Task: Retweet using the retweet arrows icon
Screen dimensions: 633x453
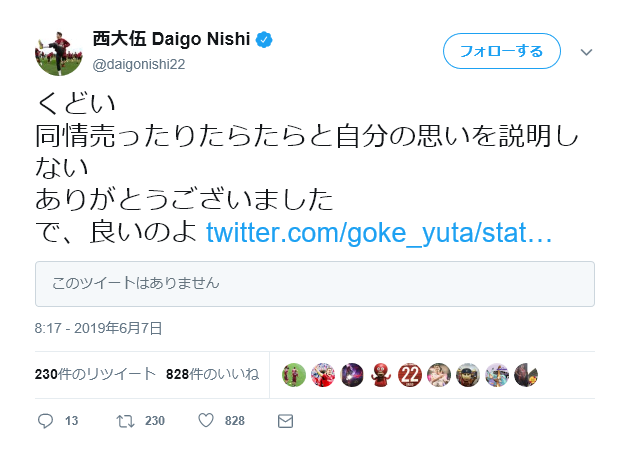Action: click(125, 421)
